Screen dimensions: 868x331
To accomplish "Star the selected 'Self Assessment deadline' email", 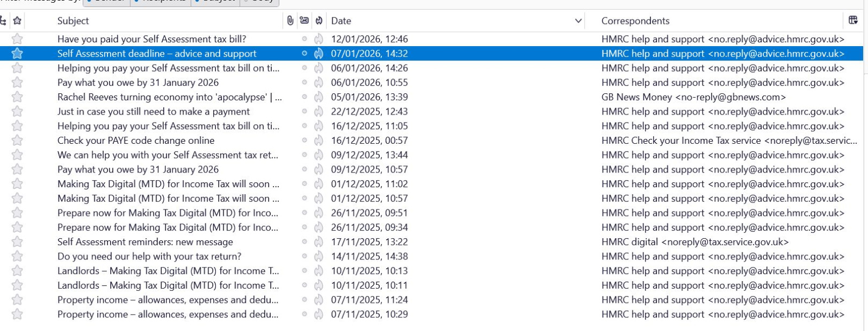I will (x=17, y=53).
